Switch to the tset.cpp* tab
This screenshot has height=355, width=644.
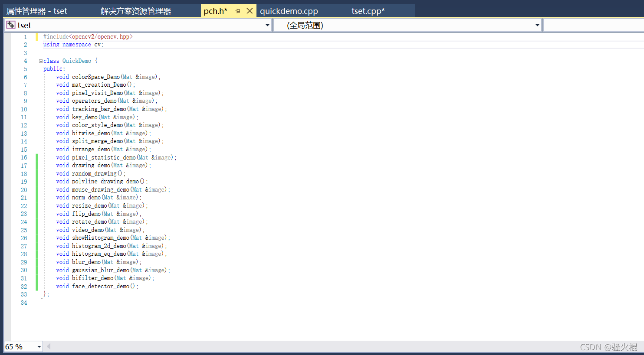(x=368, y=11)
